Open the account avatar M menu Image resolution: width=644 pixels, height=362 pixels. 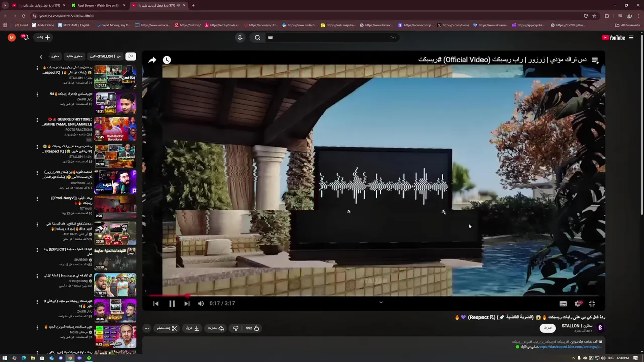[x=12, y=37]
